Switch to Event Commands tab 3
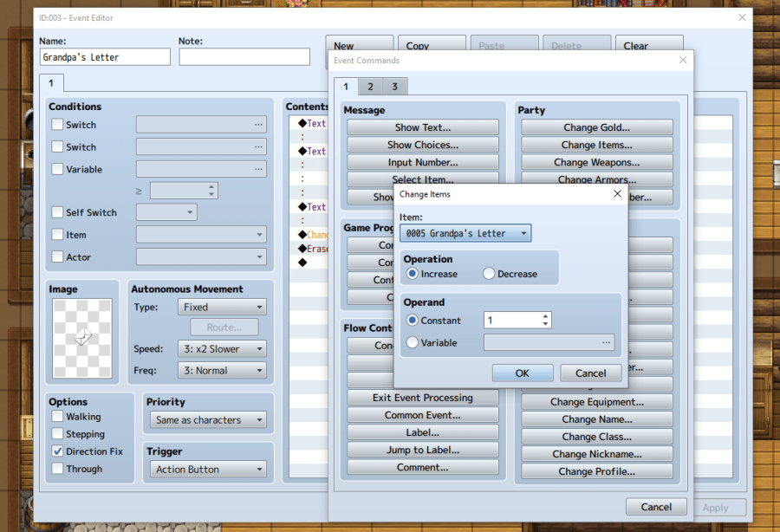The image size is (780, 532). click(394, 87)
